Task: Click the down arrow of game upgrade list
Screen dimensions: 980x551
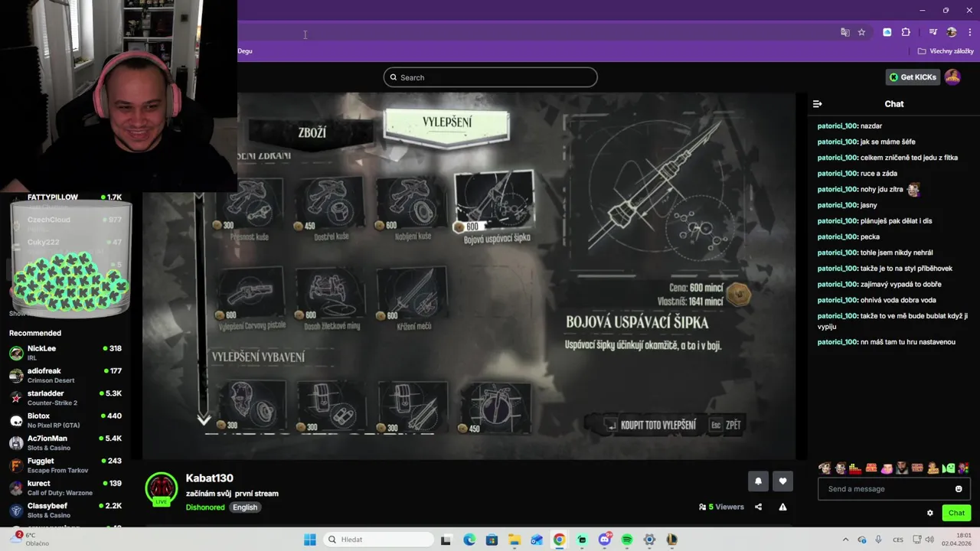Action: point(204,419)
